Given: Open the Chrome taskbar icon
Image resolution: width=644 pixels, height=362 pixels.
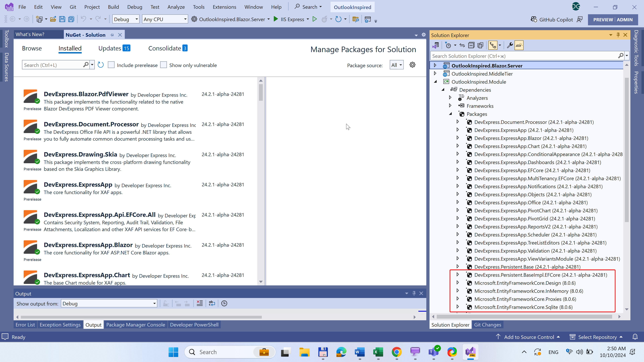Looking at the screenshot, I should coord(396,352).
